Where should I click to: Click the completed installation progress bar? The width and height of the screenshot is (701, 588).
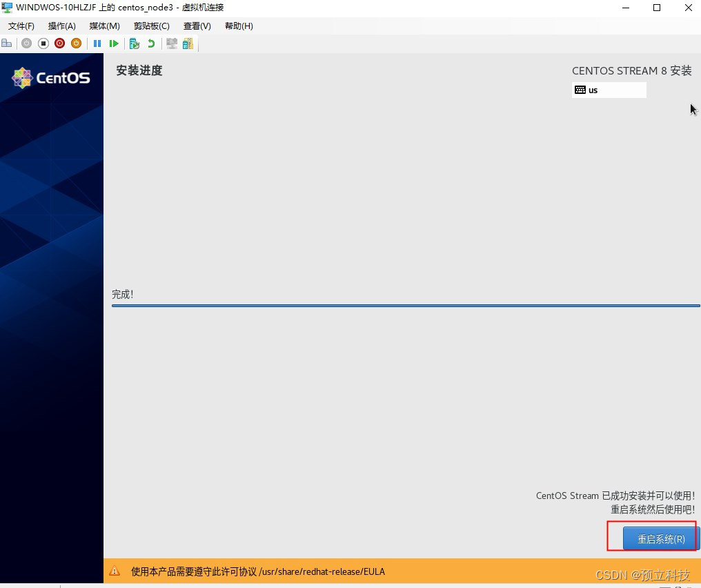(x=406, y=306)
